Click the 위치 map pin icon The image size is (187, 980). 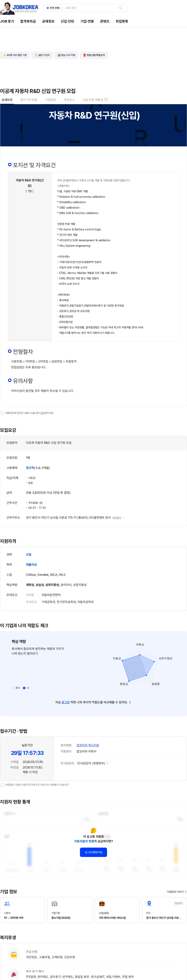[149, 904]
